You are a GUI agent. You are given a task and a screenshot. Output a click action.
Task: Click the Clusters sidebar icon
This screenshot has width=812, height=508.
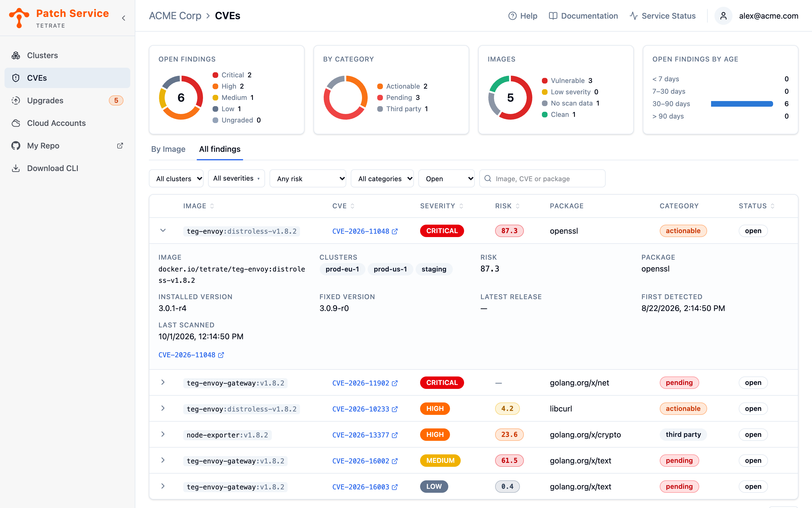pos(16,55)
